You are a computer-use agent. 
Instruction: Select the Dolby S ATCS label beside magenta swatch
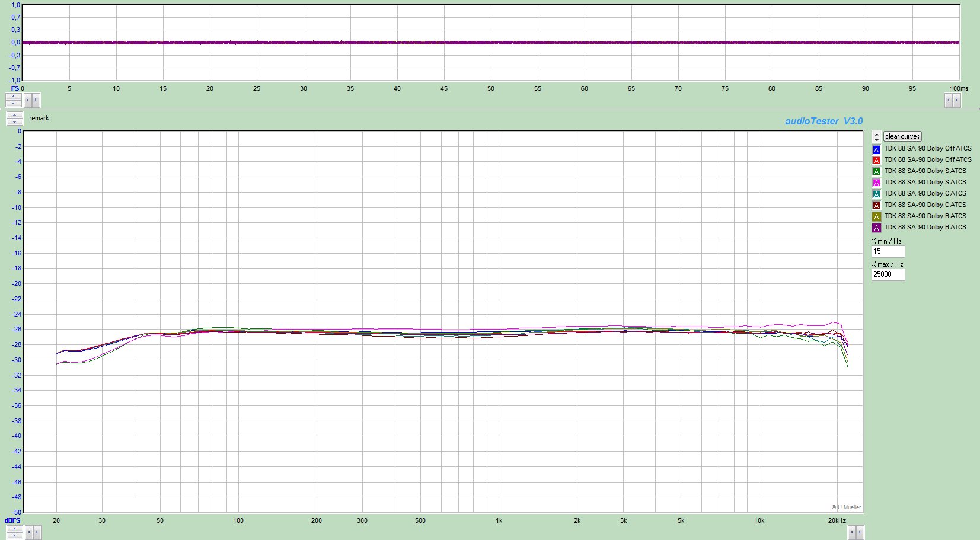[925, 183]
